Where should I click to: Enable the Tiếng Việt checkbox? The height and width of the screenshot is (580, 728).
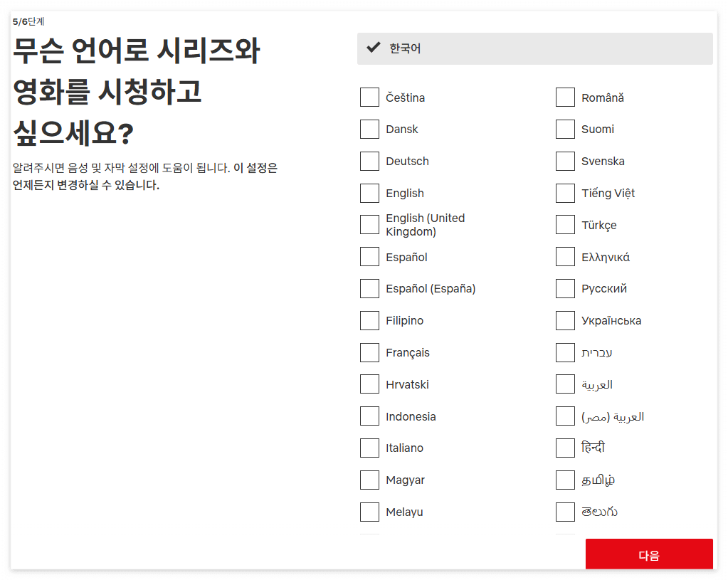(564, 193)
